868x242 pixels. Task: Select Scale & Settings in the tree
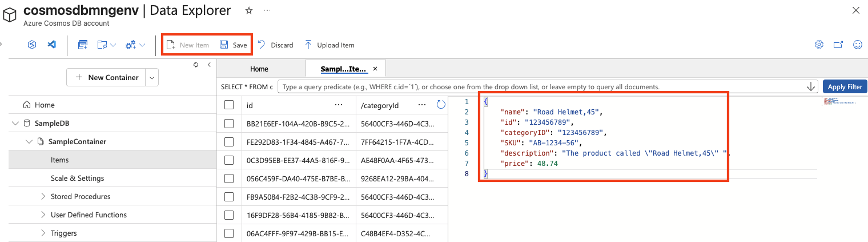(x=77, y=178)
